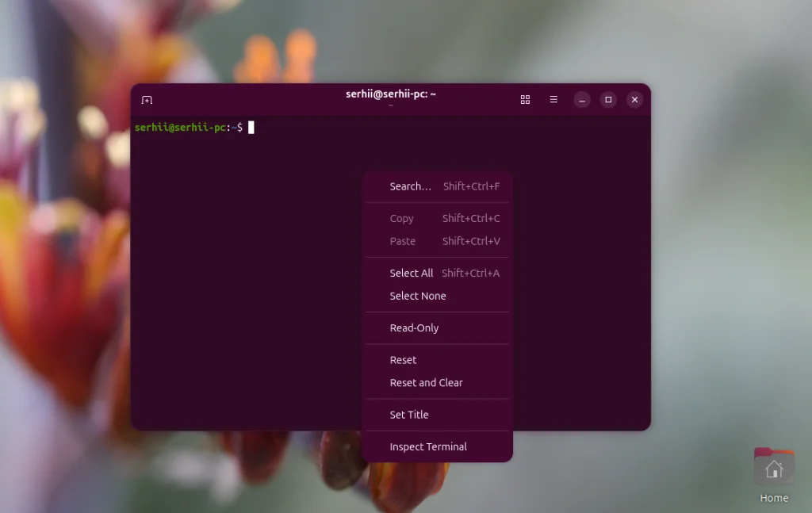
Task: Maximize the terminal window
Action: pos(608,99)
